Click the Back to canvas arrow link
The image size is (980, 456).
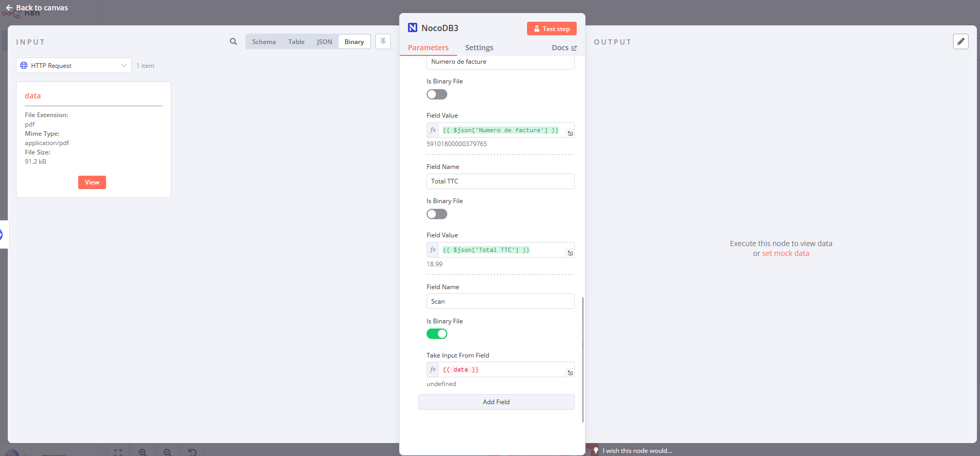[x=37, y=8]
